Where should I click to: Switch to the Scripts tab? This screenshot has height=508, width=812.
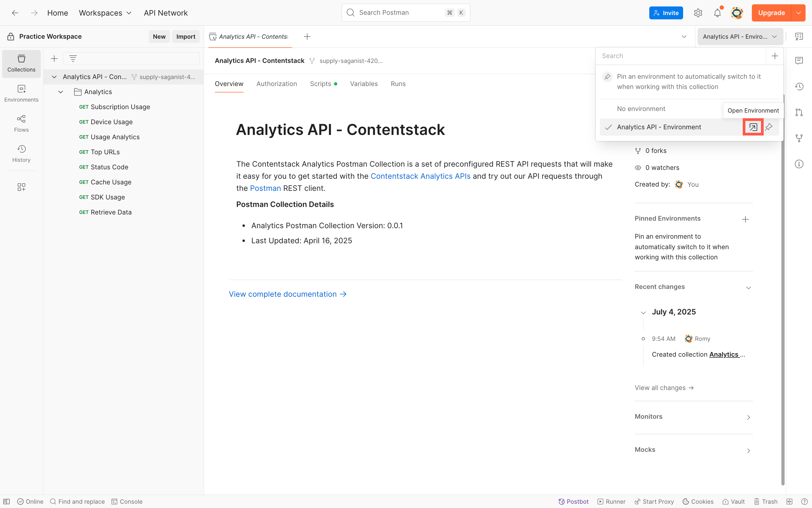point(324,84)
